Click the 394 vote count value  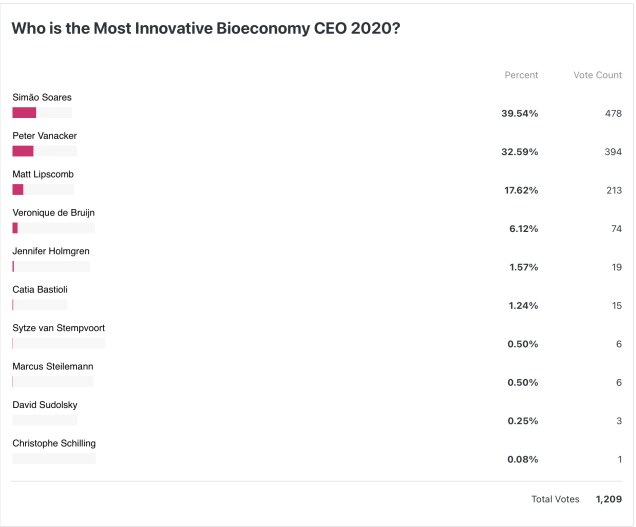(612, 152)
